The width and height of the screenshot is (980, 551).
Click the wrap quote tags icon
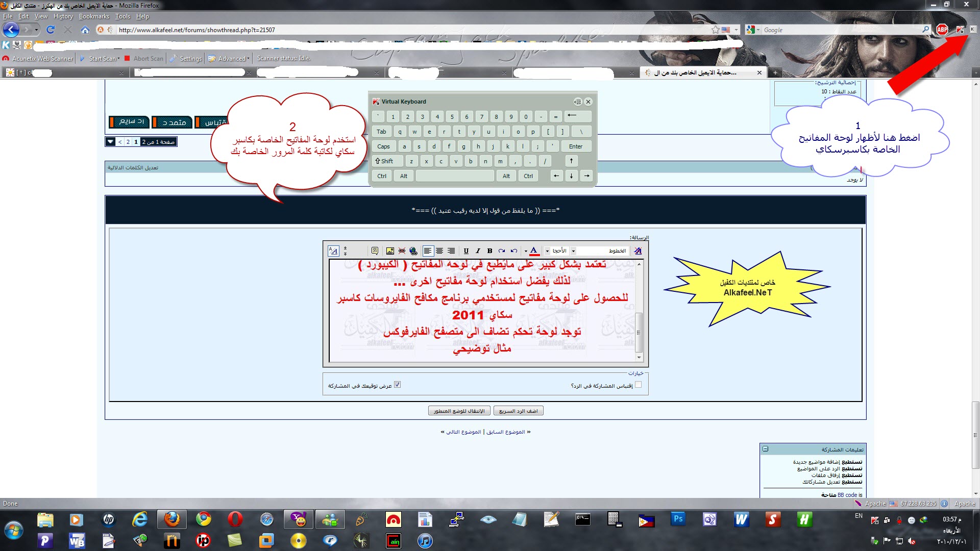click(375, 251)
